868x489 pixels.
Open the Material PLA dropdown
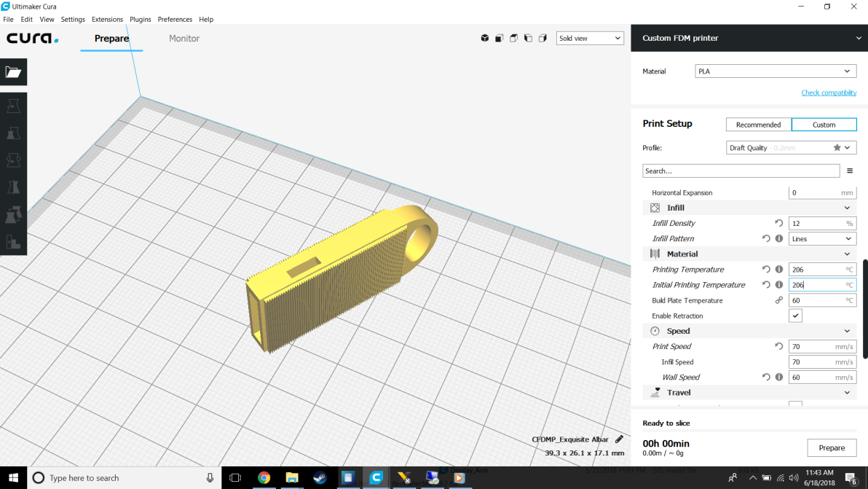776,71
